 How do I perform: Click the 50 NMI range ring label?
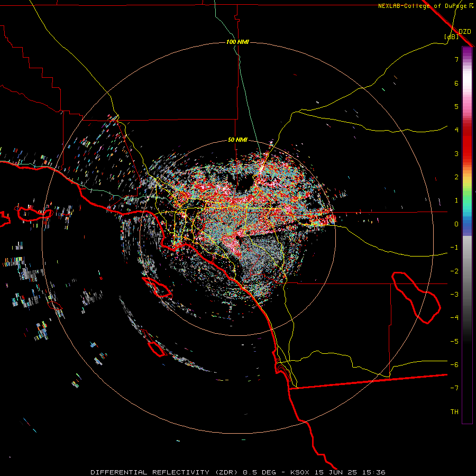pos(237,140)
